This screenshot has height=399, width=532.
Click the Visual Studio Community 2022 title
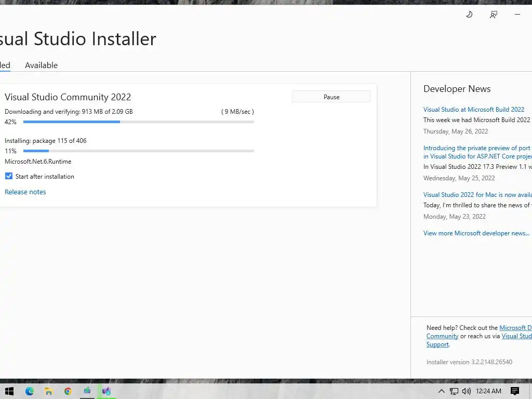[x=68, y=97]
